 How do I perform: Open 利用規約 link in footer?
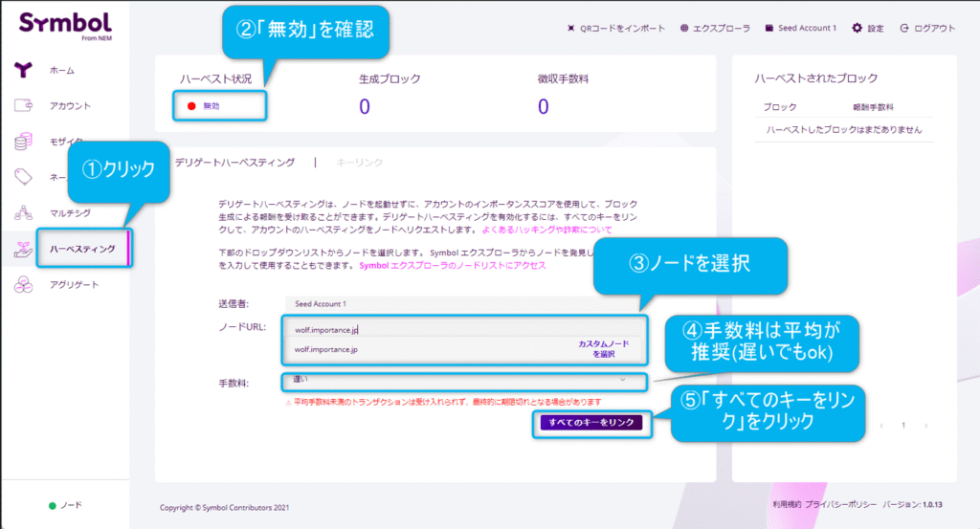point(787,505)
